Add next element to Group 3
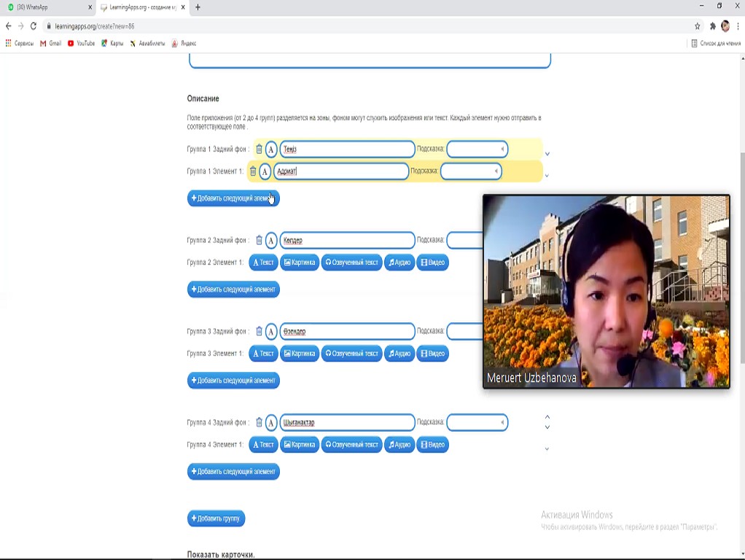 click(233, 381)
